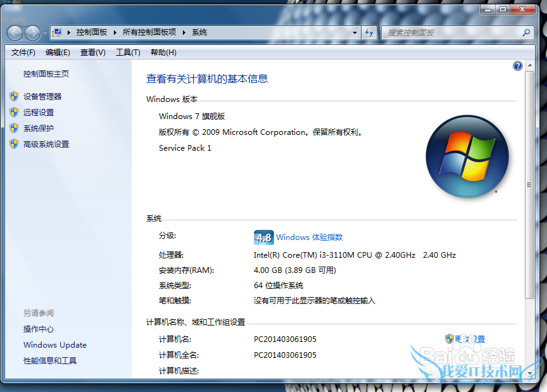This screenshot has height=392, width=547.
Task: Open 设备管理器 link
Action: [x=42, y=97]
